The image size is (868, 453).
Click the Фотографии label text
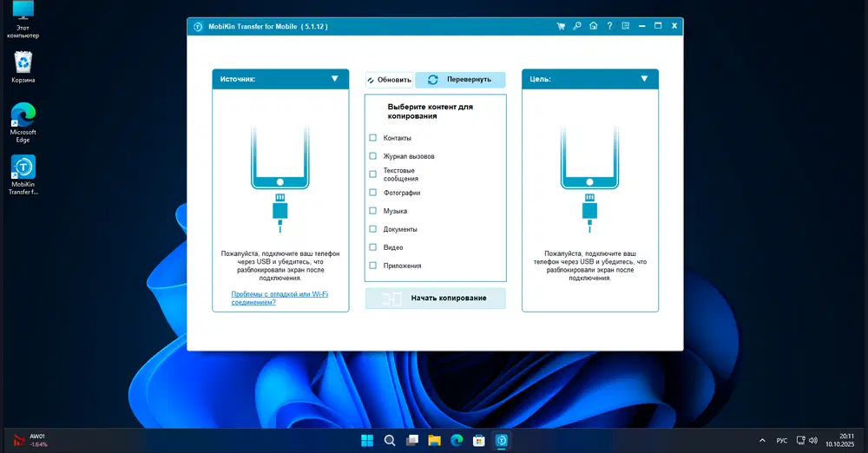pos(401,193)
